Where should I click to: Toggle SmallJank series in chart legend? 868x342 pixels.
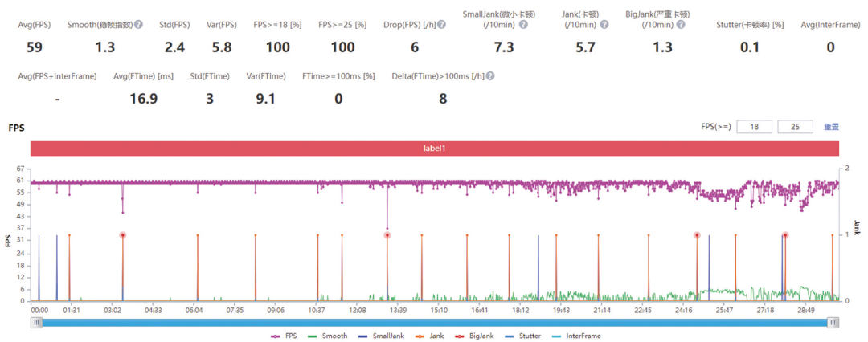click(x=382, y=336)
